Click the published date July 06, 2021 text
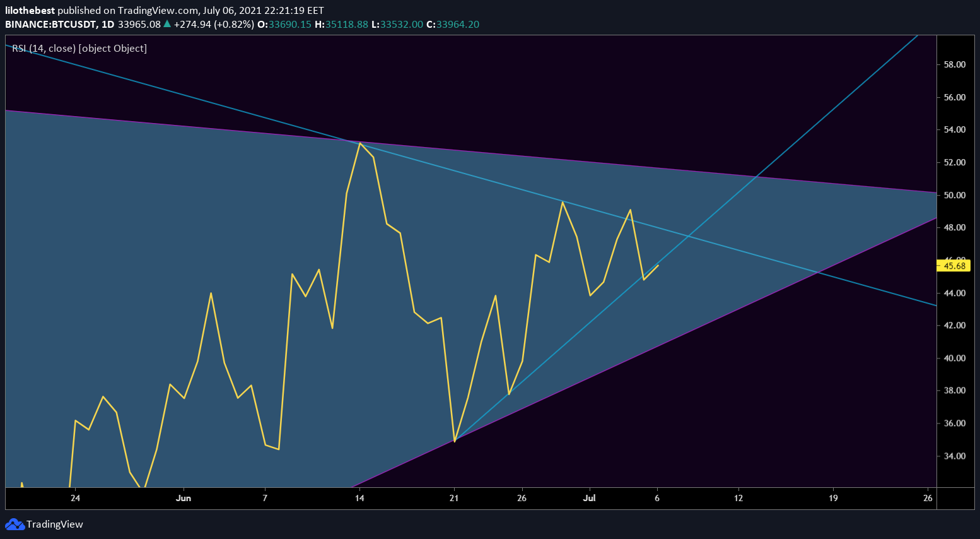The width and height of the screenshot is (980, 539). click(x=233, y=11)
